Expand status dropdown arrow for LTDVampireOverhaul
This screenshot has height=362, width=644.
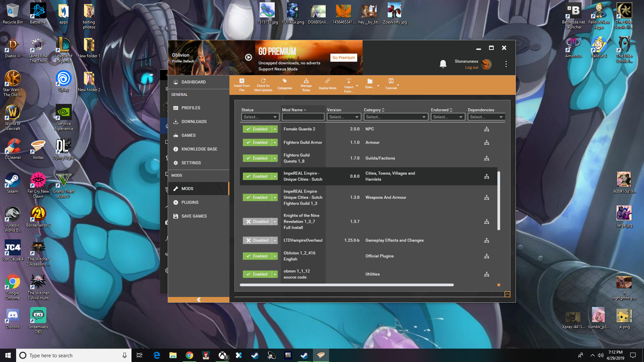(x=275, y=240)
